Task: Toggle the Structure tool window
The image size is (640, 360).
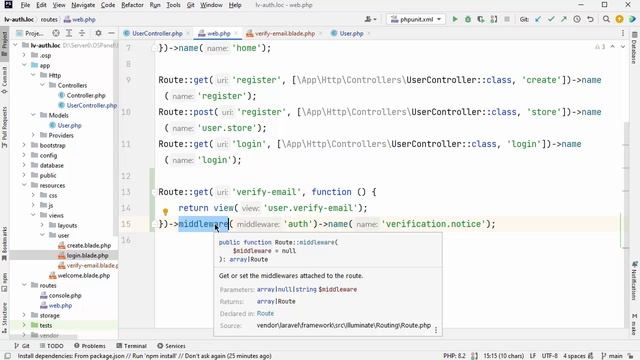Action: 4,318
